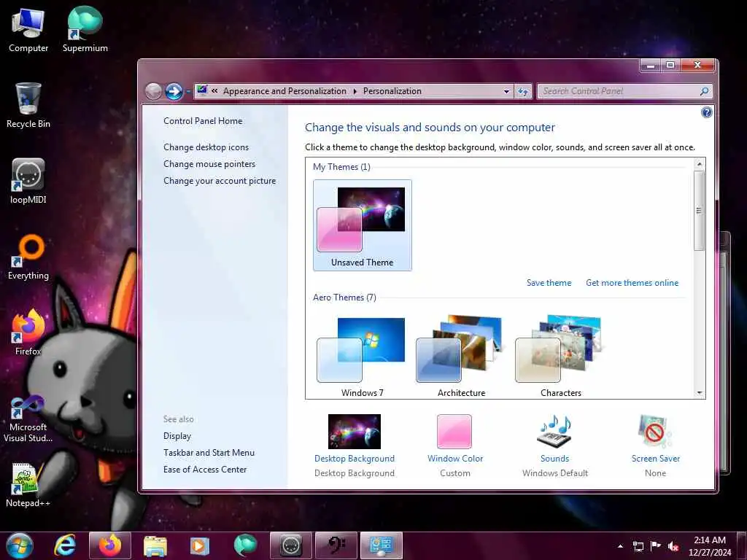Go to Appearance and Personalization breadcrumb
The image size is (747, 560).
point(285,91)
